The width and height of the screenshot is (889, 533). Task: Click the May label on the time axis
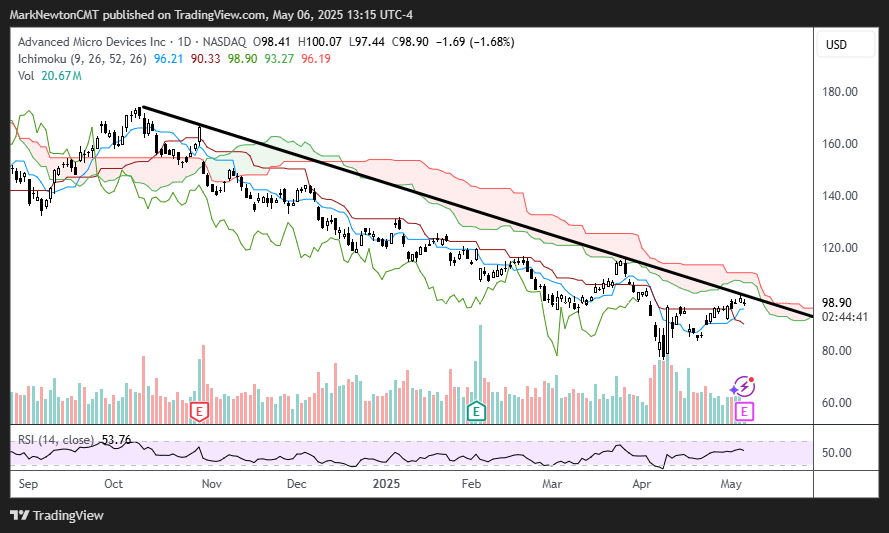click(x=731, y=484)
